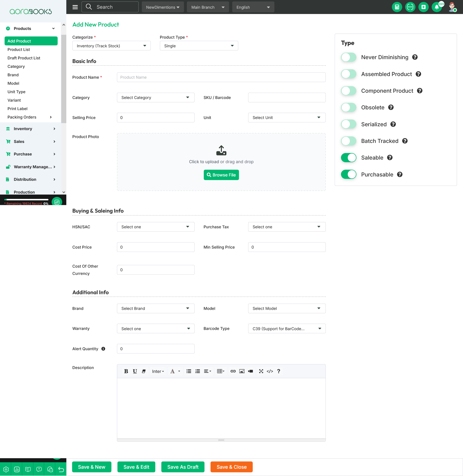Click the insert video icon
This screenshot has width=463, height=476.
(x=251, y=371)
